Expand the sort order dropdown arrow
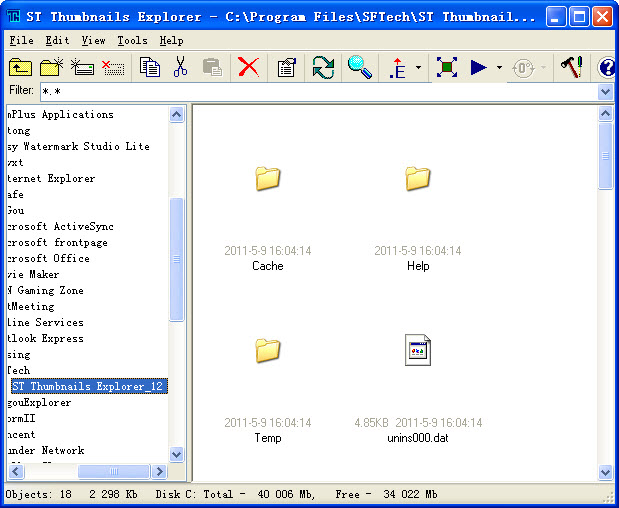Image resolution: width=619 pixels, height=508 pixels. [418, 68]
